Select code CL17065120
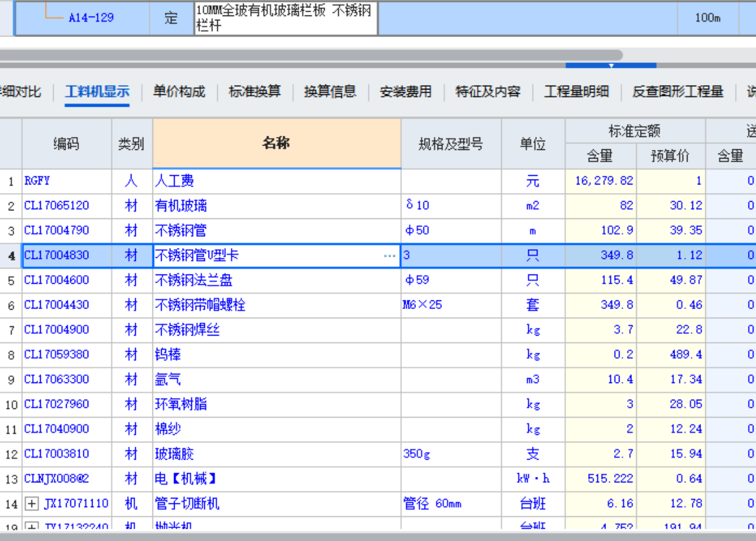Image resolution: width=756 pixels, height=541 pixels. [x=57, y=205]
